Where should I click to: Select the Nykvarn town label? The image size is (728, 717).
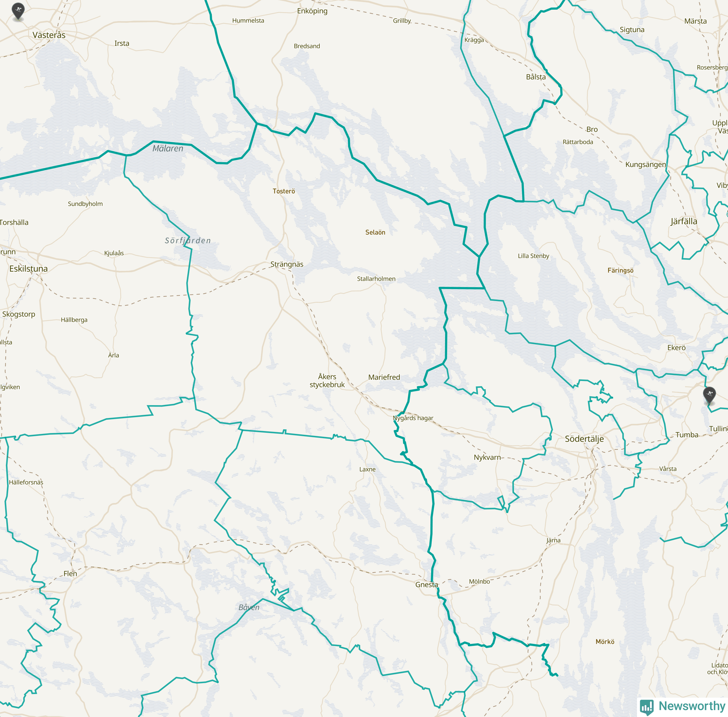coord(487,457)
